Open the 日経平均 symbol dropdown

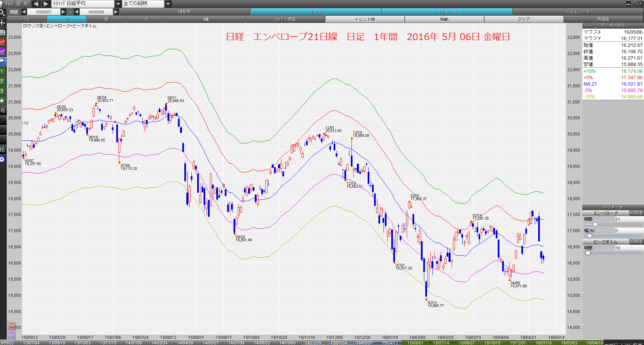118,4
